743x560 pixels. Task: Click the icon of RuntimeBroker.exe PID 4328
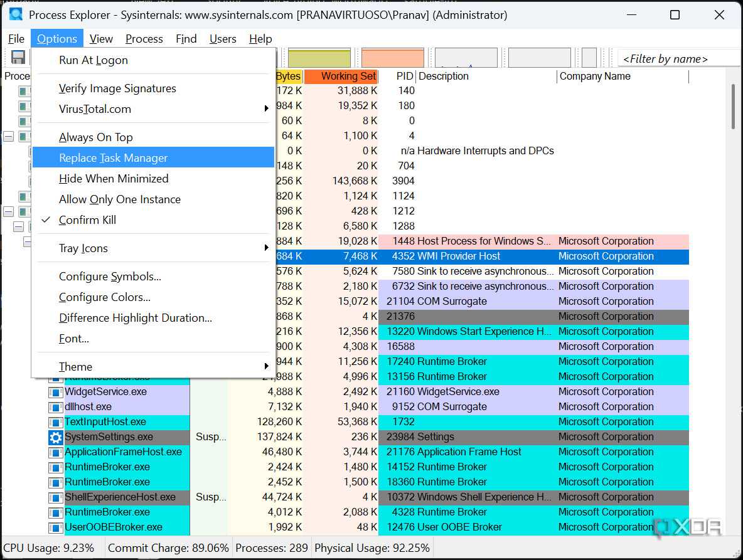pos(55,512)
